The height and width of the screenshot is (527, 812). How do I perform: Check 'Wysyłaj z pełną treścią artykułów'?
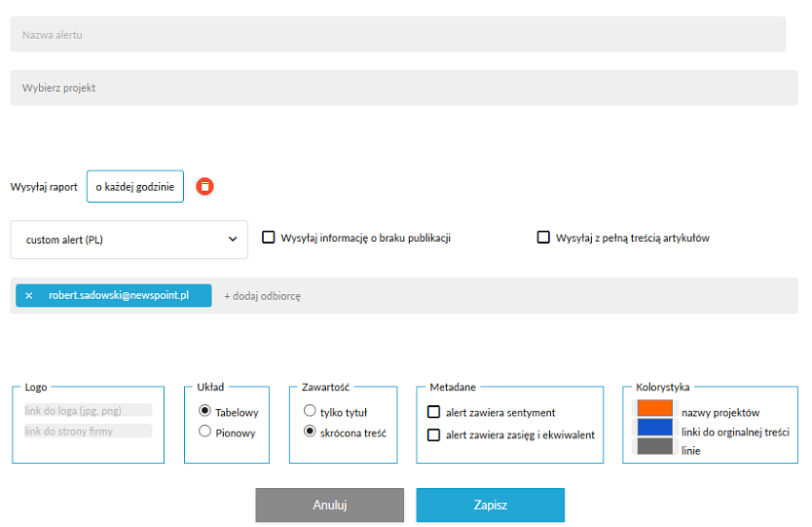[544, 237]
